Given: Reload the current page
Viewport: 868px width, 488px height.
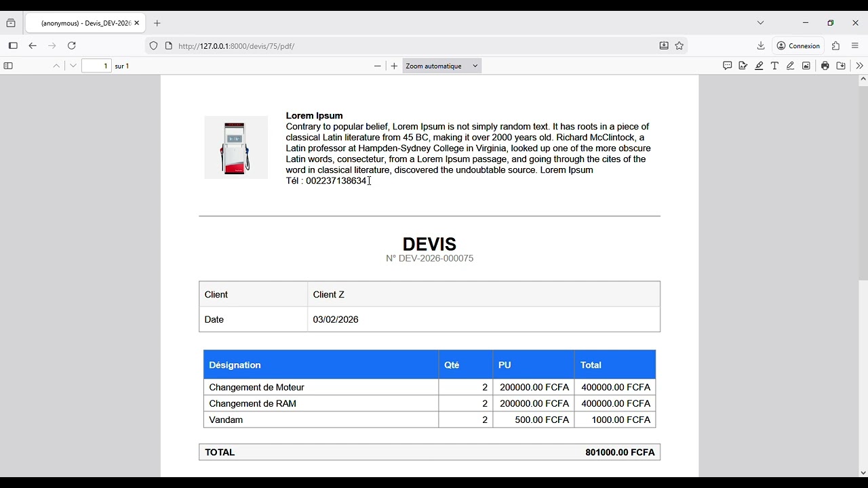Looking at the screenshot, I should (x=72, y=46).
